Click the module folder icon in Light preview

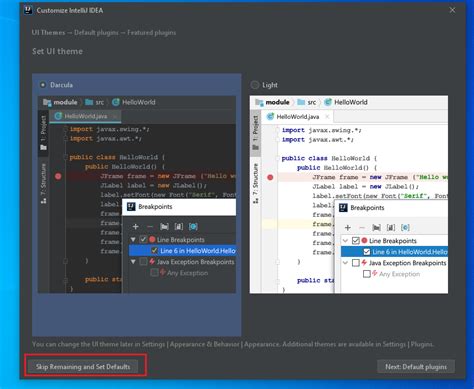point(259,102)
